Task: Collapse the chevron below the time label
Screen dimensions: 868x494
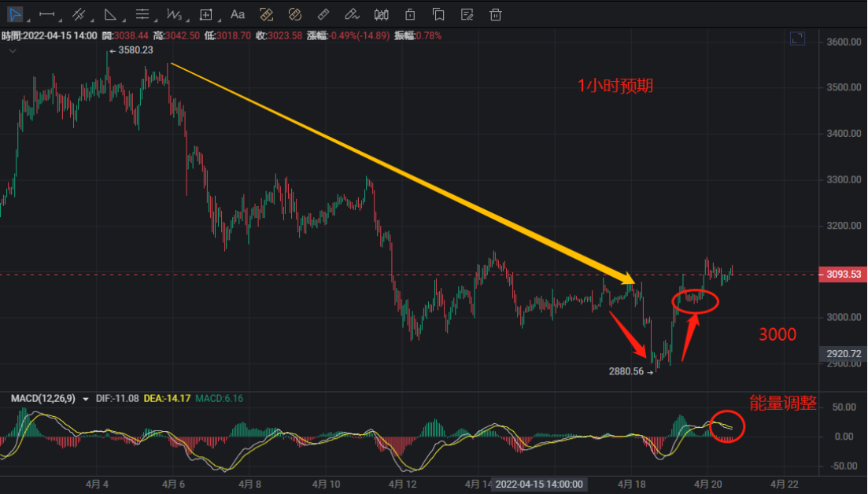Action: tap(13, 51)
